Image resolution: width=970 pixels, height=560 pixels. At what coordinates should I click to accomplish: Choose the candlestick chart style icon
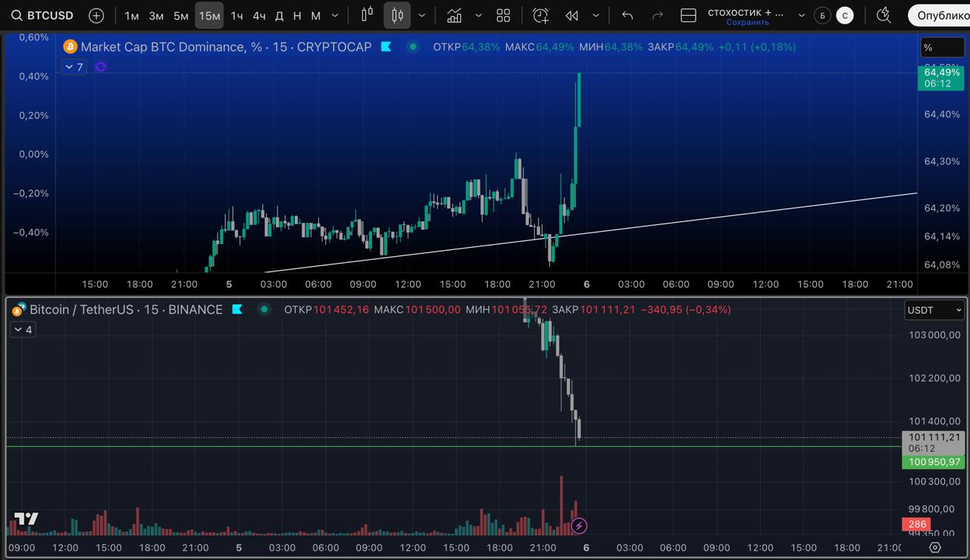coord(397,15)
